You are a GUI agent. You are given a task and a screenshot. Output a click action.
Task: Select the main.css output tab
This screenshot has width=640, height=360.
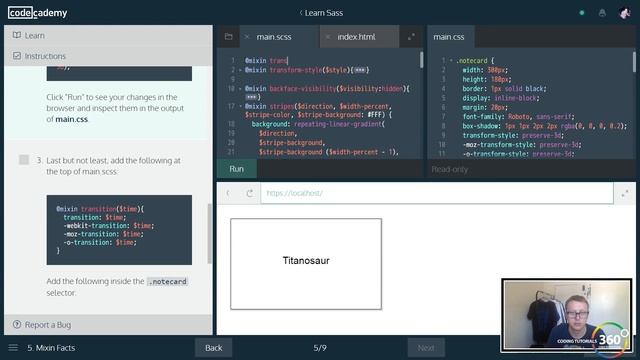pos(449,37)
